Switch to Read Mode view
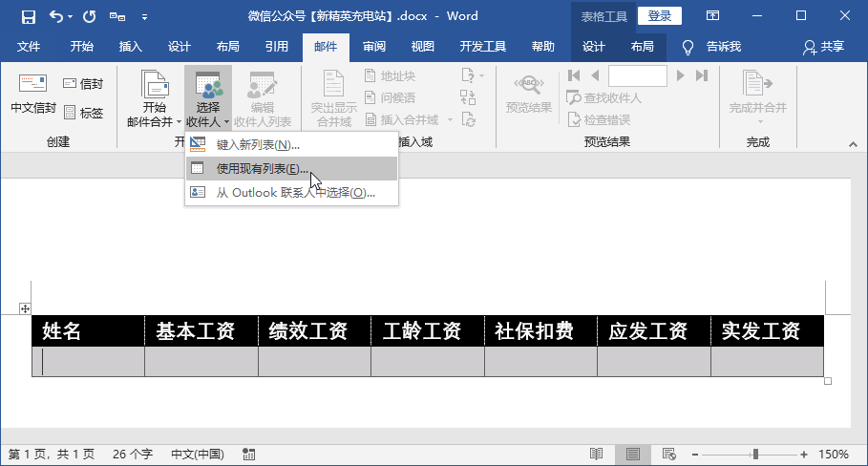868x466 pixels. coord(596,455)
